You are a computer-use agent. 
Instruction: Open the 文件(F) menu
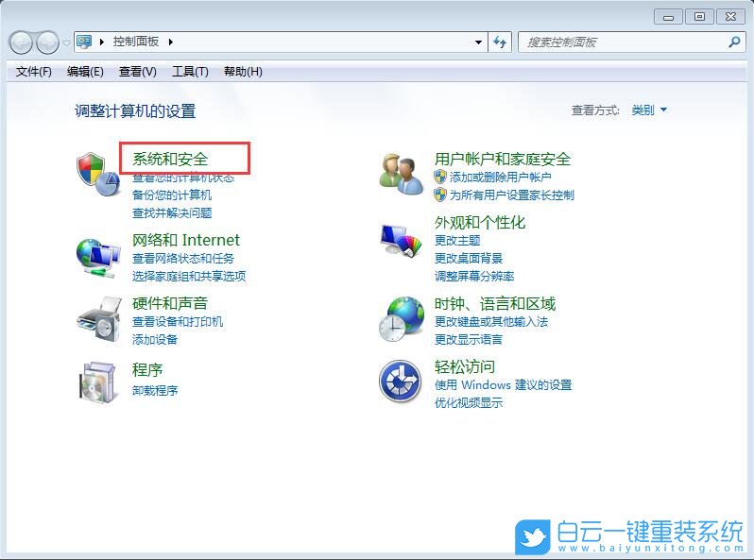coord(34,72)
